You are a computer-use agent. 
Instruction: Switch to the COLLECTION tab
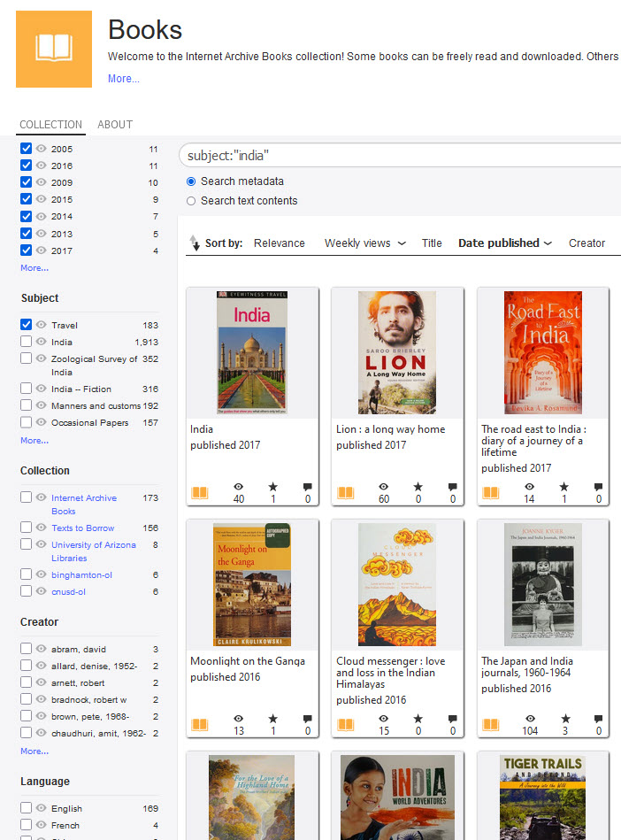(x=50, y=124)
